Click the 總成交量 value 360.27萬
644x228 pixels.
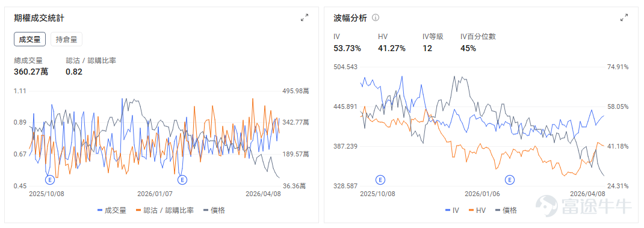[x=31, y=72]
